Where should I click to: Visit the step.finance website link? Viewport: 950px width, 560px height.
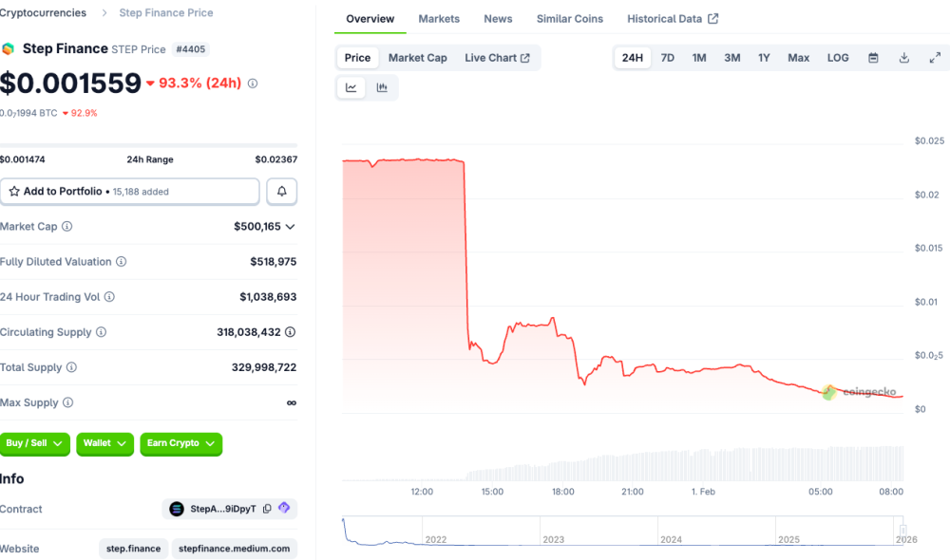pyautogui.click(x=133, y=549)
